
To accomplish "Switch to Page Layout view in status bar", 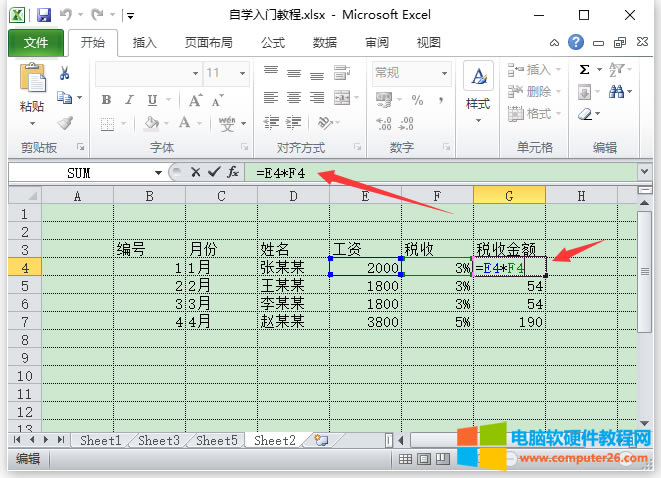I will tap(425, 459).
